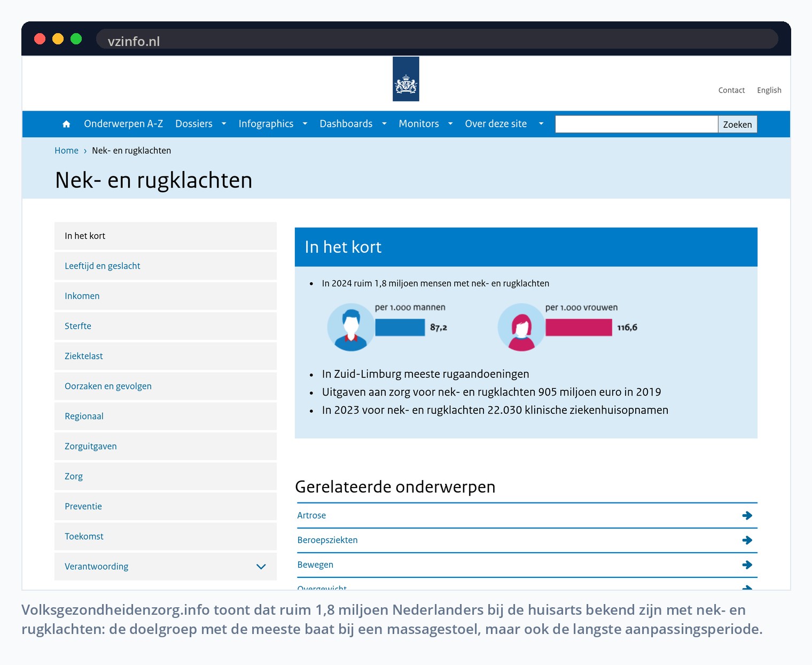Click the female figure icon in infographic
Viewport: 812px width, 665px height.
point(521,327)
